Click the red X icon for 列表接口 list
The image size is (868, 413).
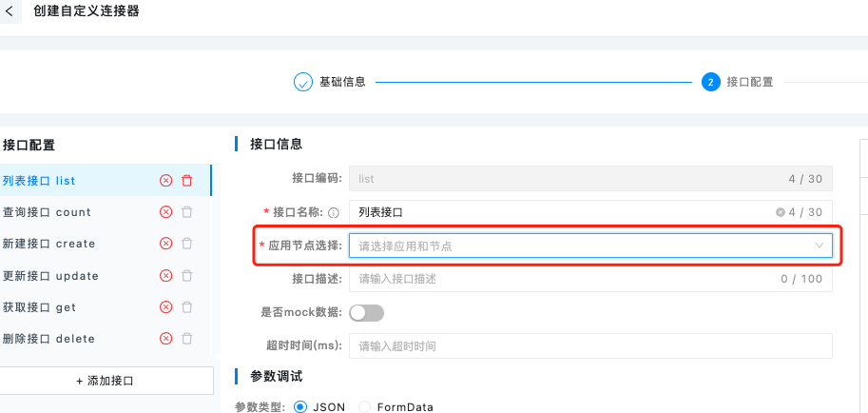[165, 181]
